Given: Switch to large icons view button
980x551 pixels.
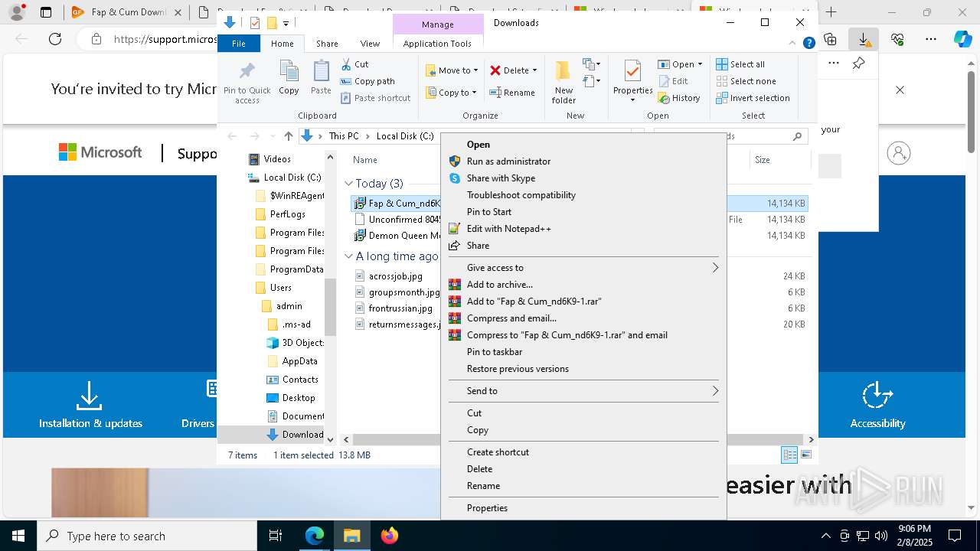Looking at the screenshot, I should click(x=806, y=455).
